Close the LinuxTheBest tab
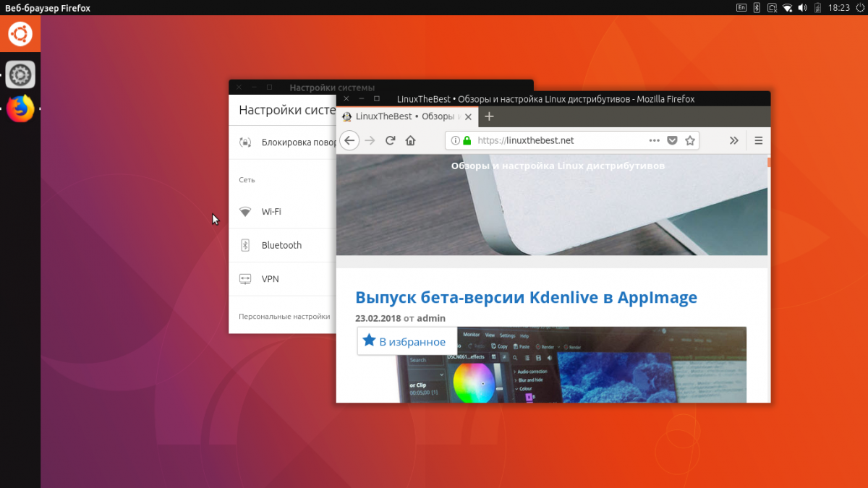The image size is (868, 488). click(469, 116)
